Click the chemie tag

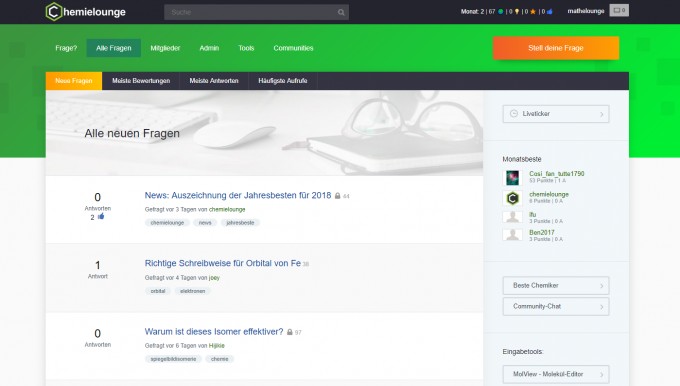[219, 359]
